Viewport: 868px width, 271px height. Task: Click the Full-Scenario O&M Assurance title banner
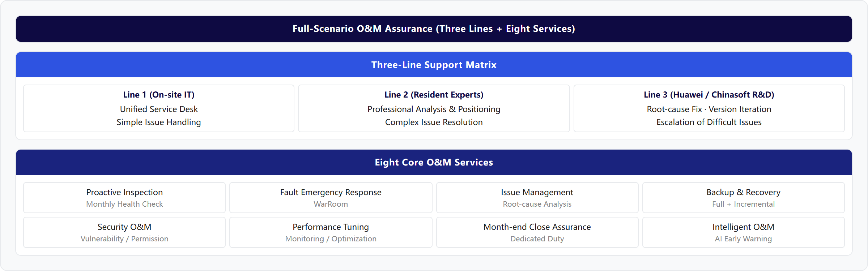pyautogui.click(x=434, y=29)
